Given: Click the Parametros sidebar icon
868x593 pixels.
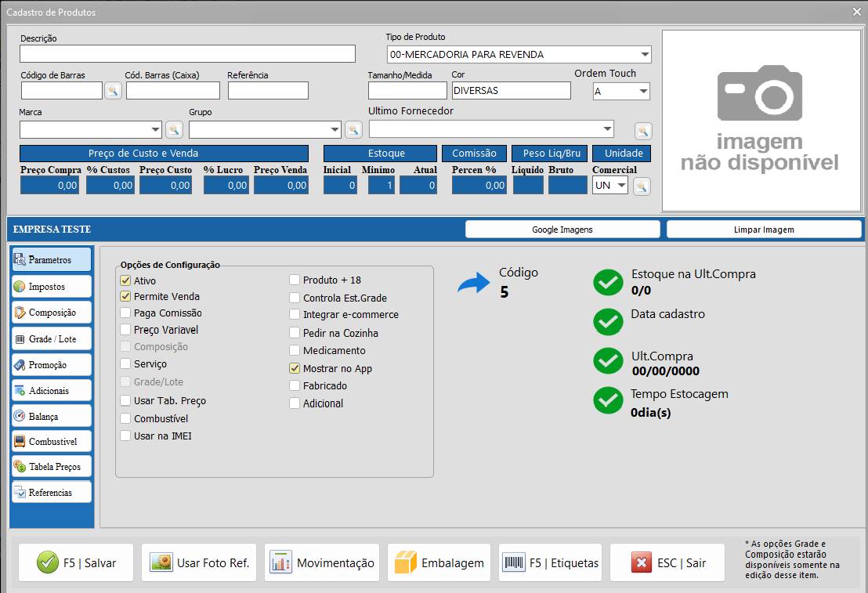Looking at the screenshot, I should pyautogui.click(x=20, y=259).
